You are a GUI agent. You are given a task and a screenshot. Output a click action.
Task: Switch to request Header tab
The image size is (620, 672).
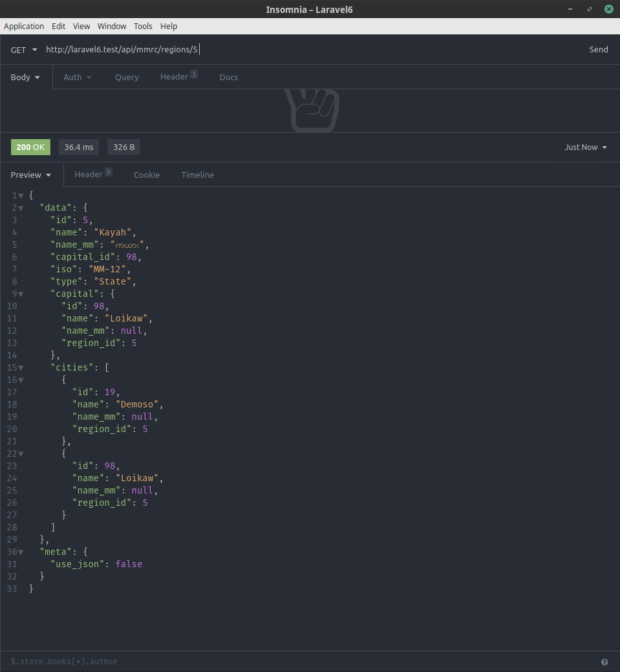[x=178, y=76]
